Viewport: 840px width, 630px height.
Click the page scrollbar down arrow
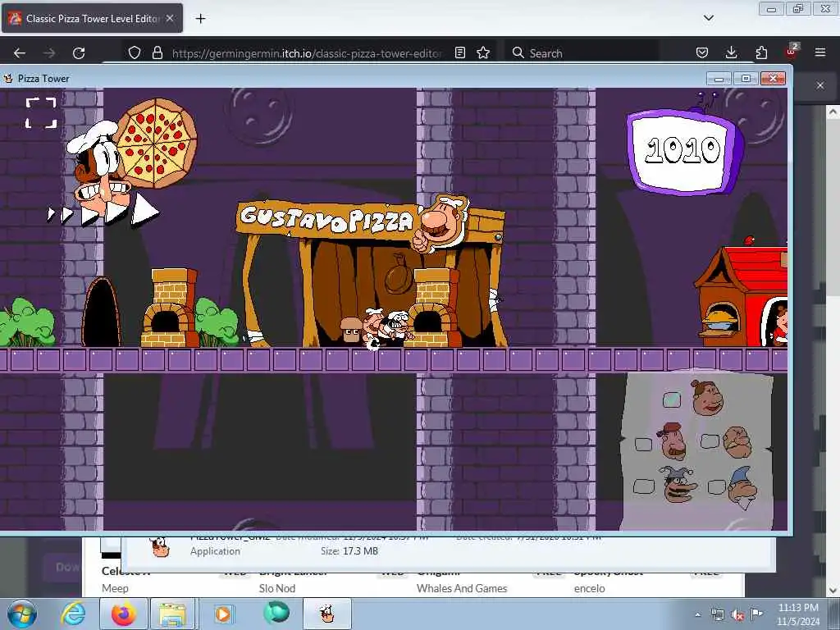(x=833, y=591)
